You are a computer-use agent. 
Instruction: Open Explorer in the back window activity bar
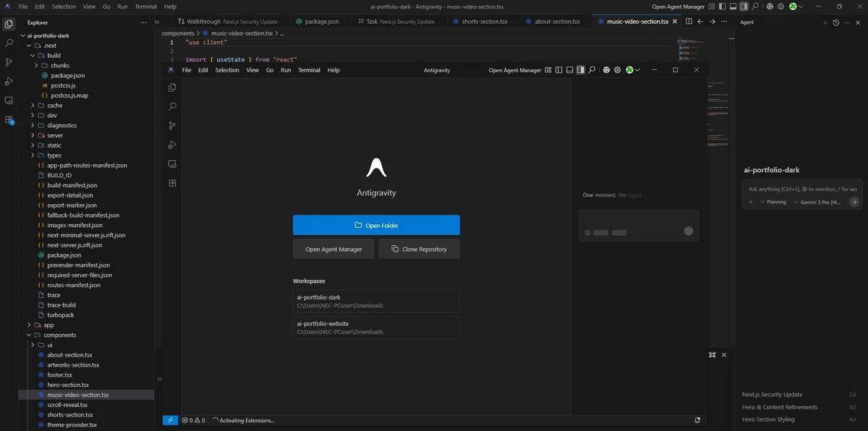[9, 24]
